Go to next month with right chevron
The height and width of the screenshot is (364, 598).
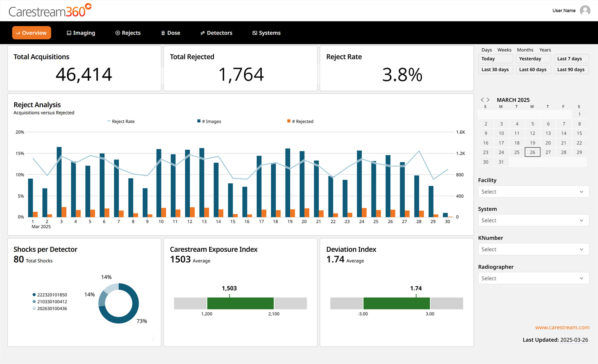(x=488, y=100)
